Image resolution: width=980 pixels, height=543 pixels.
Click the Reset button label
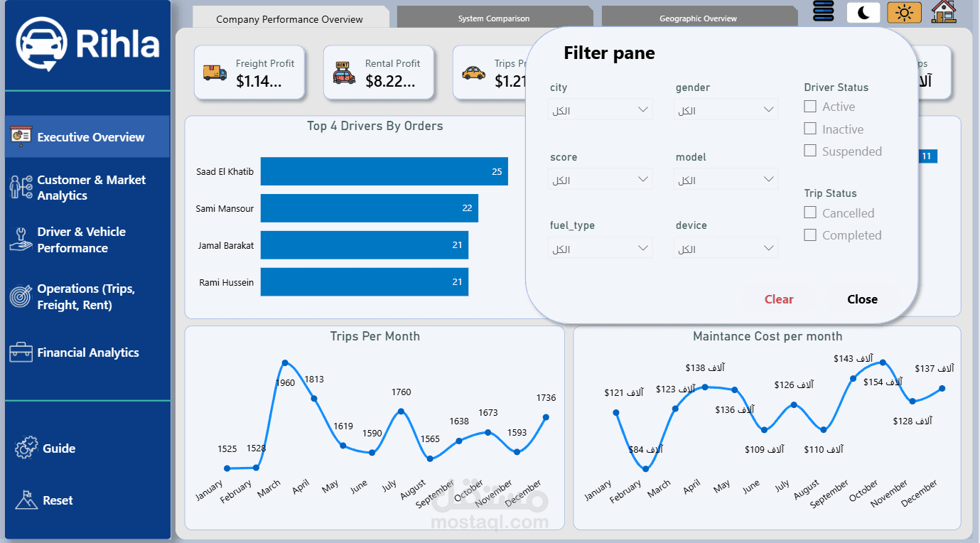[58, 500]
